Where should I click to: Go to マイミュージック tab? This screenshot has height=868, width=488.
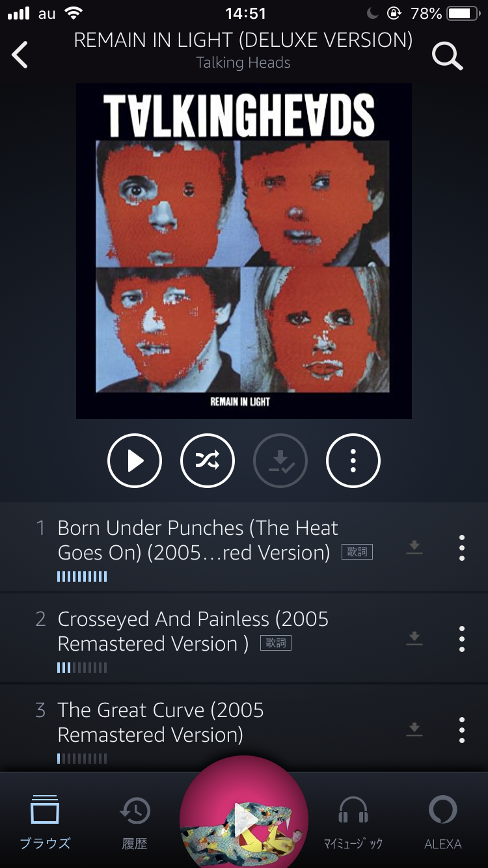tap(353, 822)
